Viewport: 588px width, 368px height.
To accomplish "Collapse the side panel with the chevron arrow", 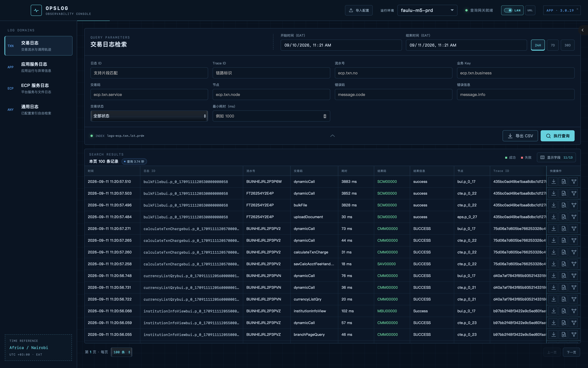I will 582,30.
